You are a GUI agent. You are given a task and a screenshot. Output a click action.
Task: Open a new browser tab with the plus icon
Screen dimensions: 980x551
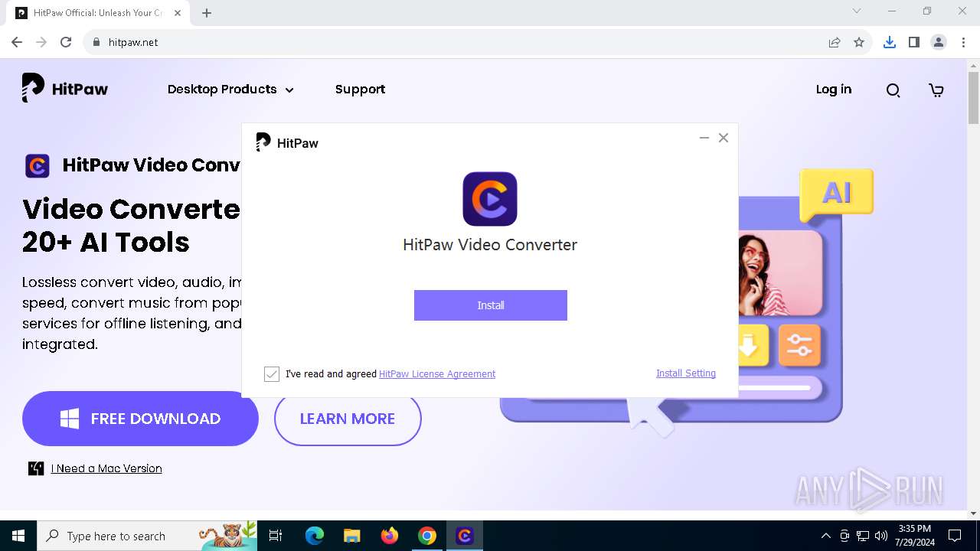pyautogui.click(x=207, y=13)
